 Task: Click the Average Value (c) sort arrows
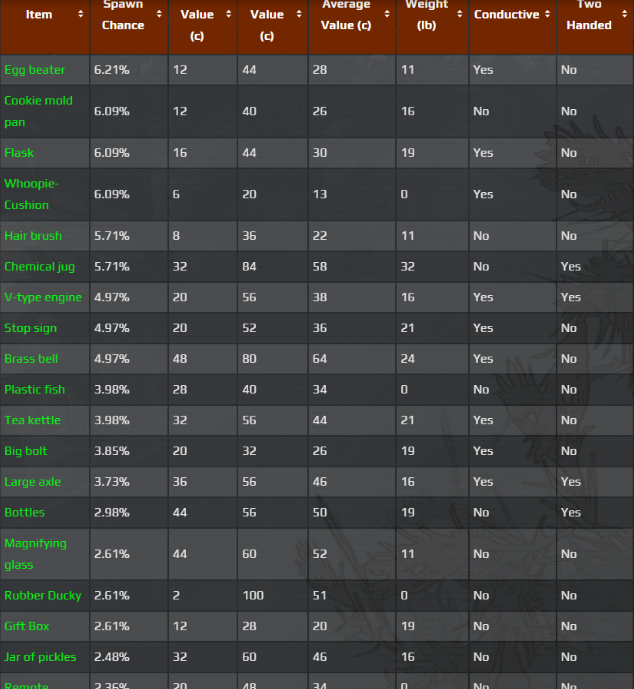(x=386, y=15)
